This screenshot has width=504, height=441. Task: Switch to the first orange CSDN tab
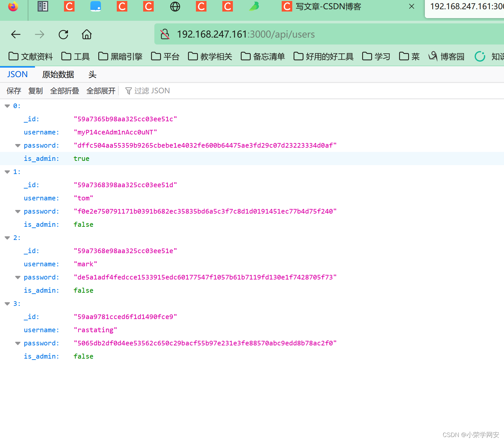coord(69,6)
